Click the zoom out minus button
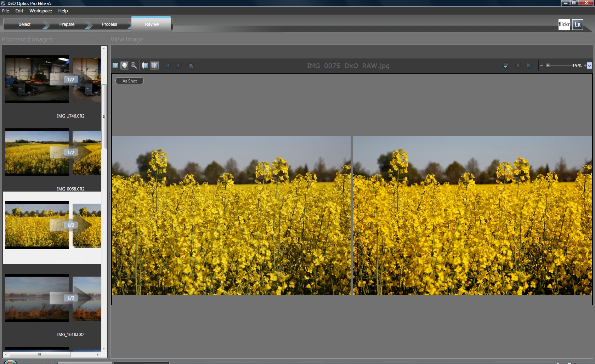This screenshot has width=595, height=364. pyautogui.click(x=542, y=66)
